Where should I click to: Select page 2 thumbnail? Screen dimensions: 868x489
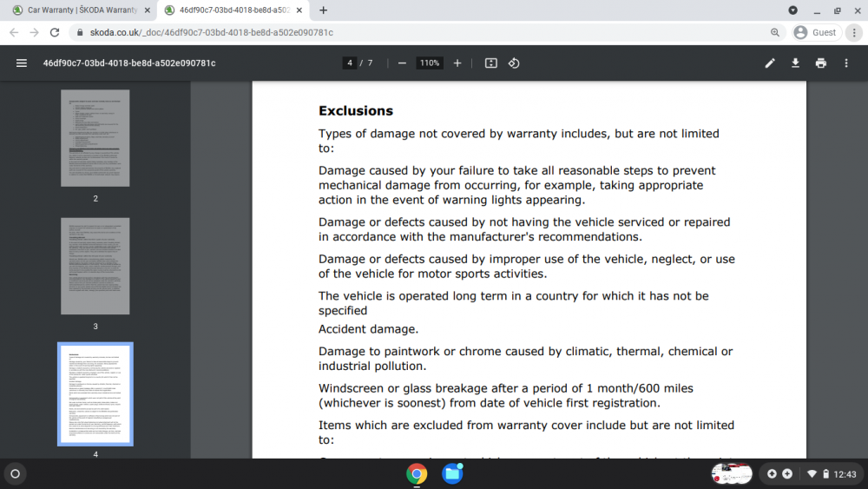[x=95, y=138]
